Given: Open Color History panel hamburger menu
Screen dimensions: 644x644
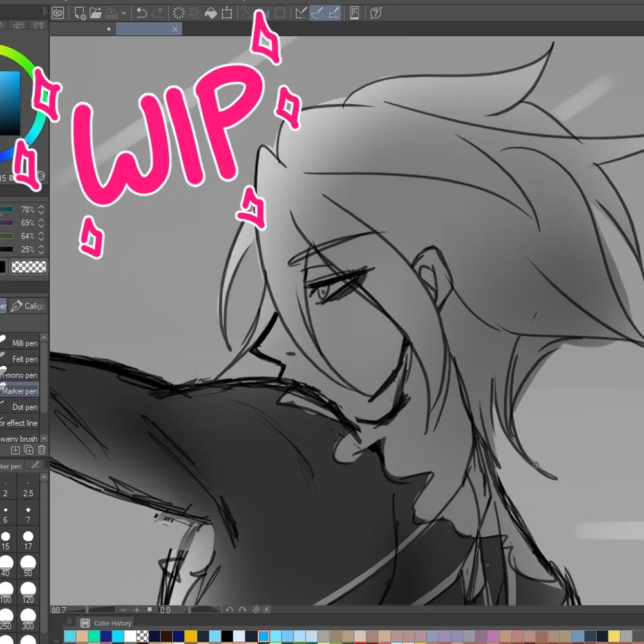Looking at the screenshot, I should click(70, 621).
